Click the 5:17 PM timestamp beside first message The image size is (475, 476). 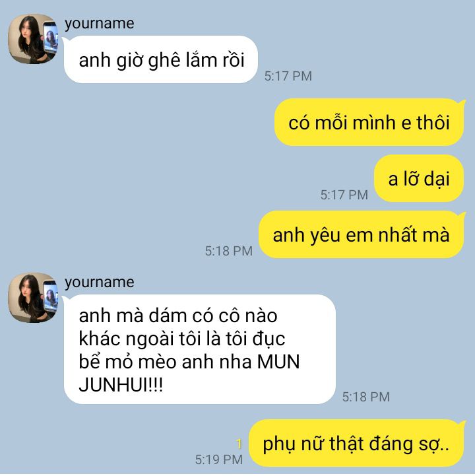288,76
